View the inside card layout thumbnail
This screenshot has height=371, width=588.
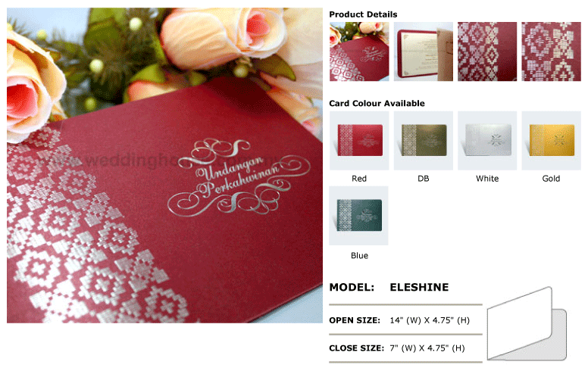tap(424, 51)
